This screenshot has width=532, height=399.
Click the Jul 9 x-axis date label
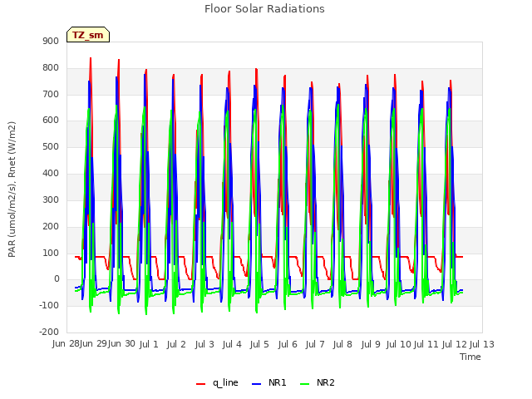click(371, 344)
